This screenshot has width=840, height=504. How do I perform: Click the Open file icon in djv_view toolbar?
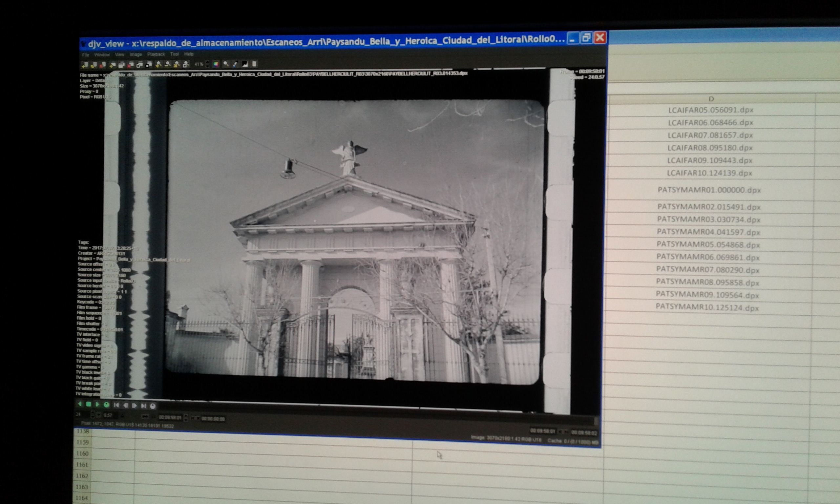pyautogui.click(x=85, y=65)
